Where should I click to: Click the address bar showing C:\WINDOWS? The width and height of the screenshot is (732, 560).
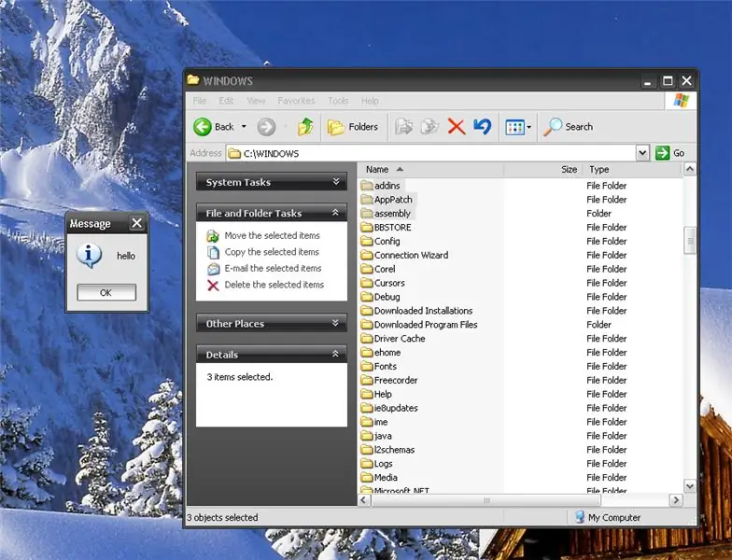click(431, 153)
